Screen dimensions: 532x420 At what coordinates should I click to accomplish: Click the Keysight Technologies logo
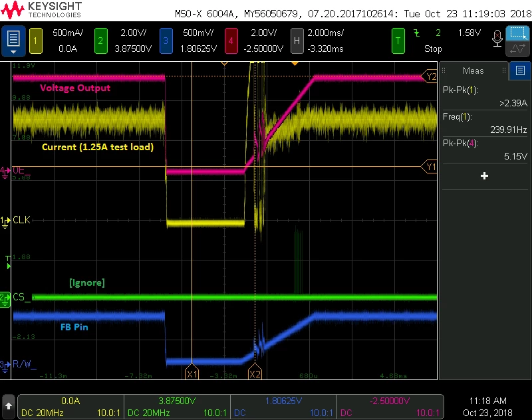41,10
